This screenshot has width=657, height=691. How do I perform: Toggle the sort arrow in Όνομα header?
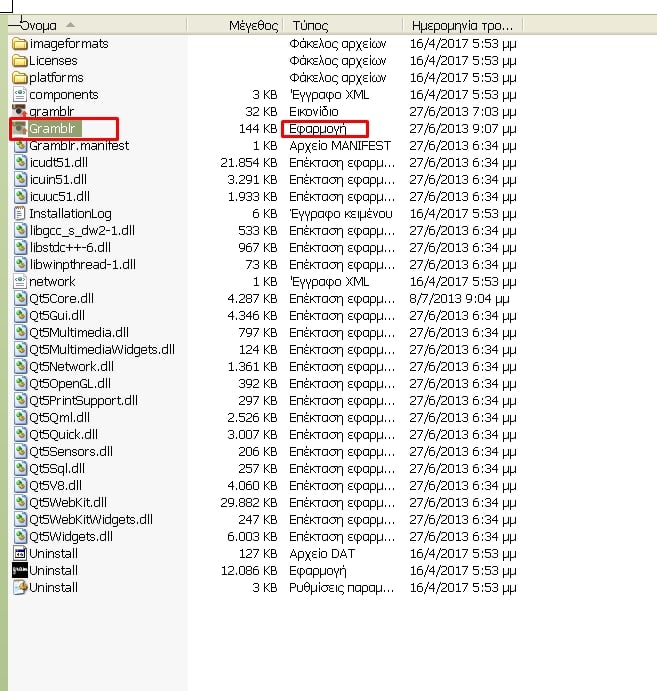click(70, 25)
